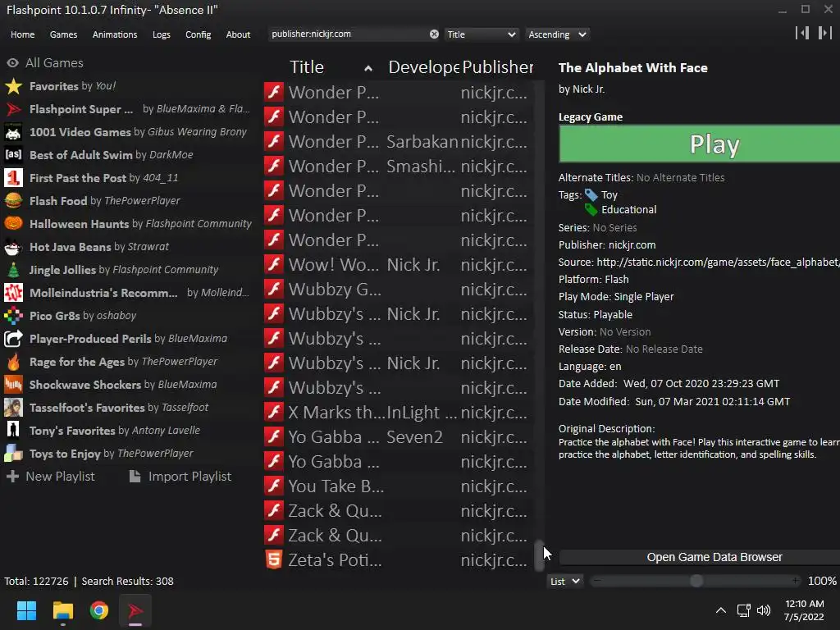Select the Yo Gabba ... Seven2 row
Screen dimensions: 840x630
pos(398,436)
